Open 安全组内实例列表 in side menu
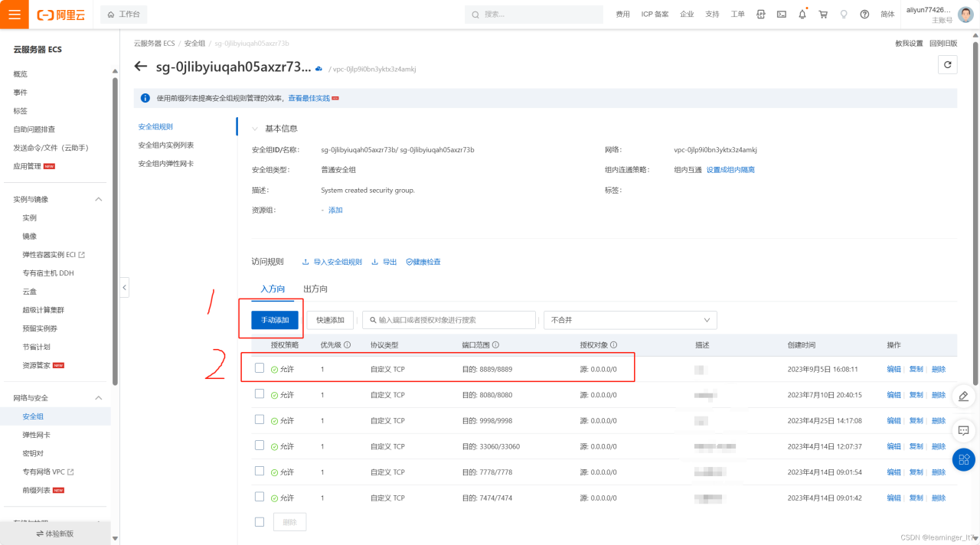The image size is (980, 545). pyautogui.click(x=165, y=145)
